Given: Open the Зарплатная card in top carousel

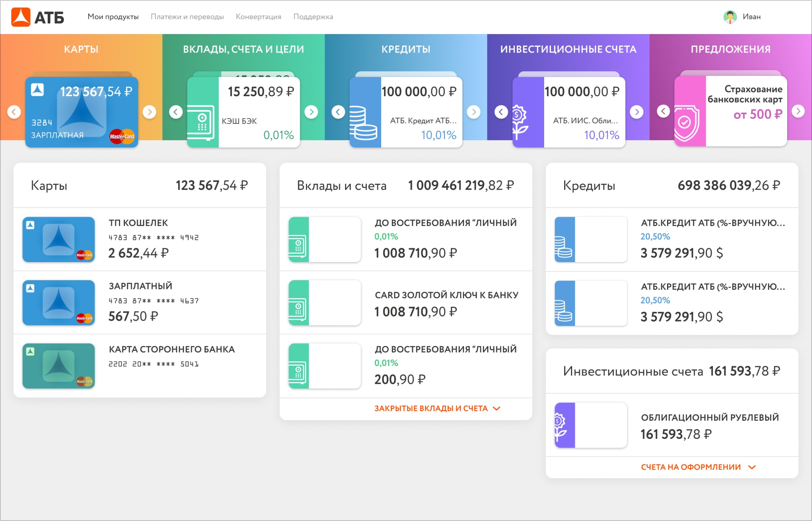Looking at the screenshot, I should click(x=82, y=113).
